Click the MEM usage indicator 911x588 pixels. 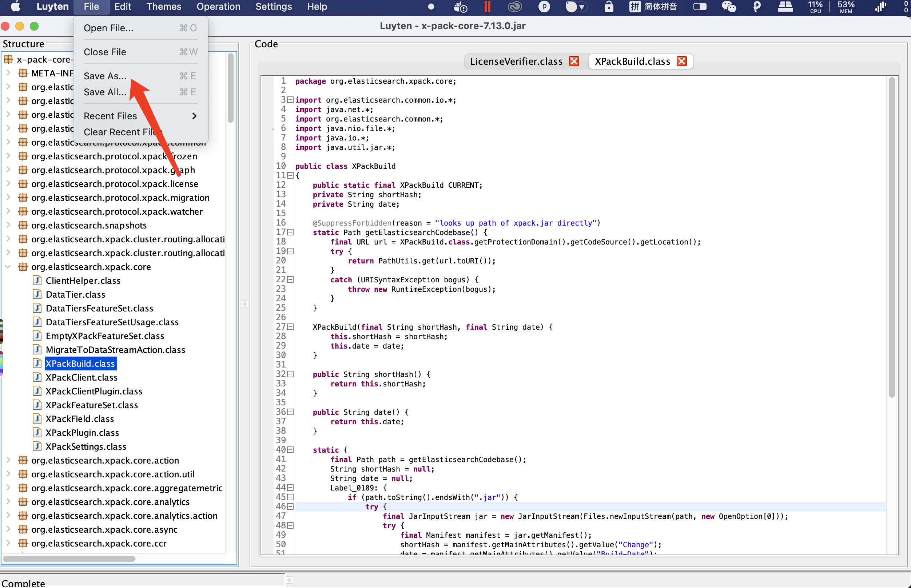click(x=846, y=7)
